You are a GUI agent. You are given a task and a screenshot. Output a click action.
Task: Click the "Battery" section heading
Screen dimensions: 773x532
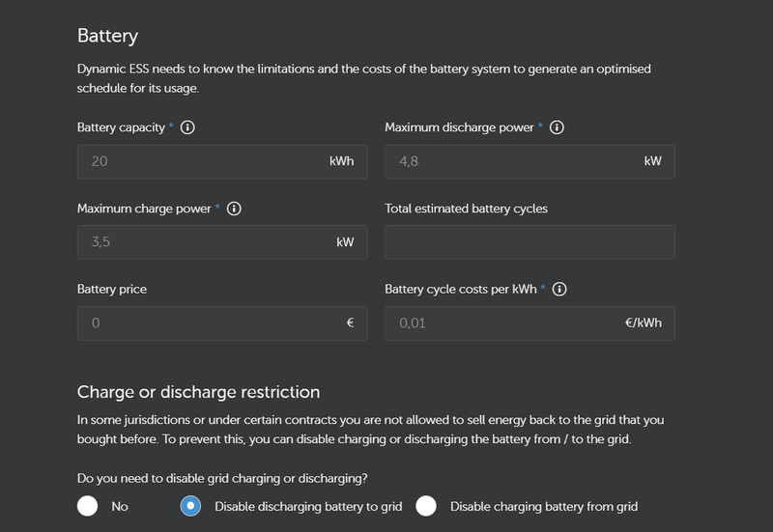click(x=107, y=37)
